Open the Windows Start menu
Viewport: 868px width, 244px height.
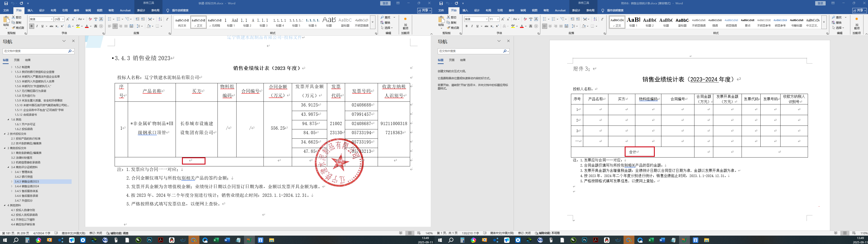click(5, 240)
